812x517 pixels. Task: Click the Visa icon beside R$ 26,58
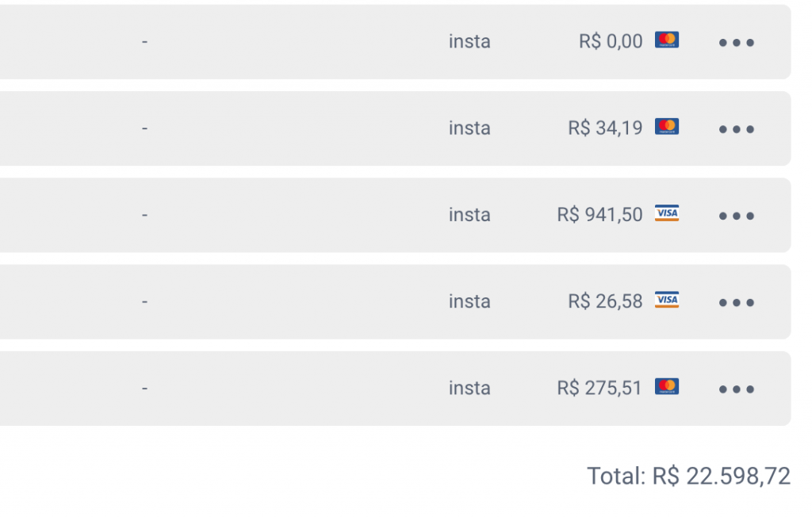[666, 300]
